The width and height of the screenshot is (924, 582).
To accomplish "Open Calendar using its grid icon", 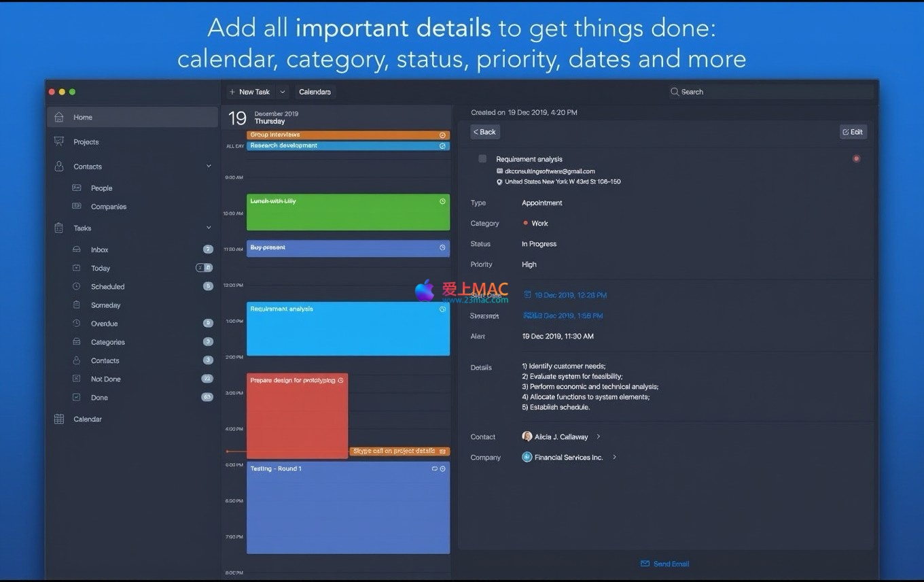I will point(59,419).
